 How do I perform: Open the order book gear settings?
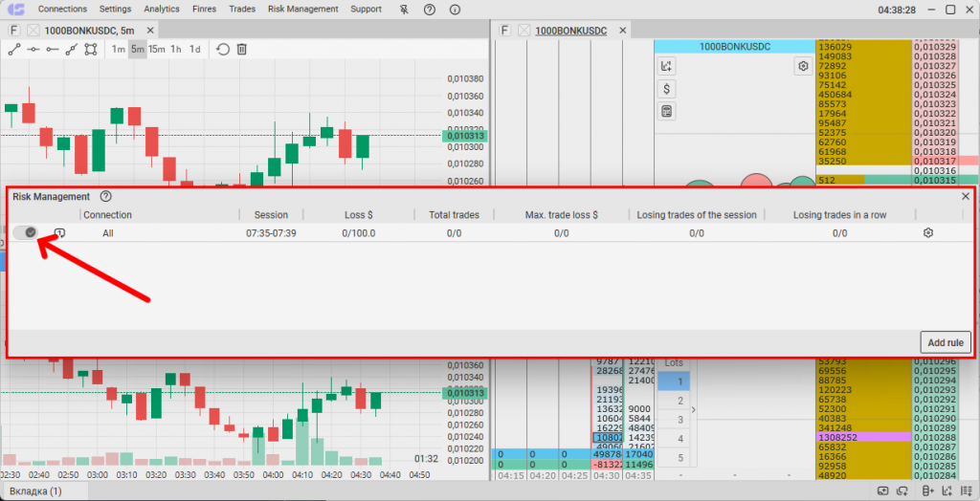[803, 66]
